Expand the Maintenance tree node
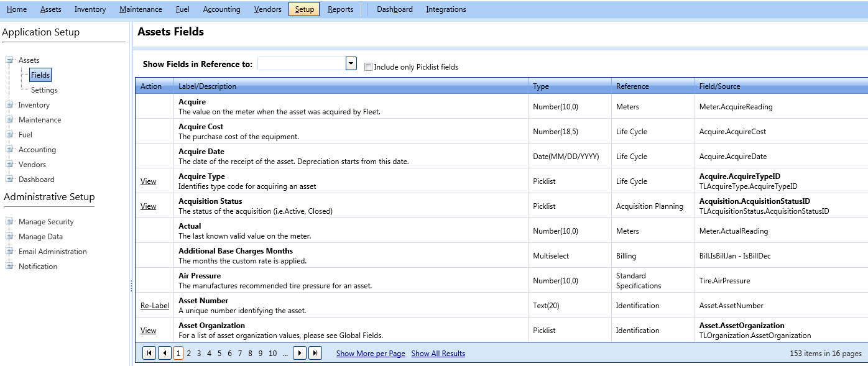868x366 pixels. tap(9, 120)
